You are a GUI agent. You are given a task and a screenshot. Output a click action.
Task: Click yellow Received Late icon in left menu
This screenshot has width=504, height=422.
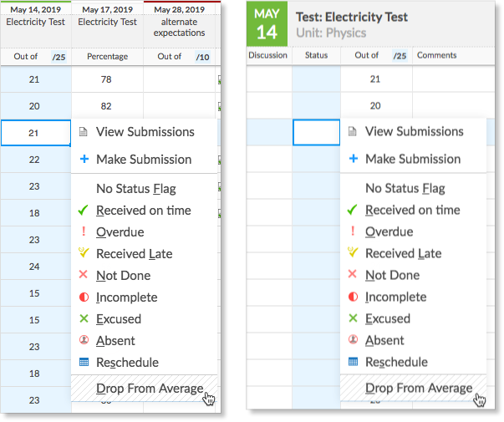pyautogui.click(x=84, y=253)
